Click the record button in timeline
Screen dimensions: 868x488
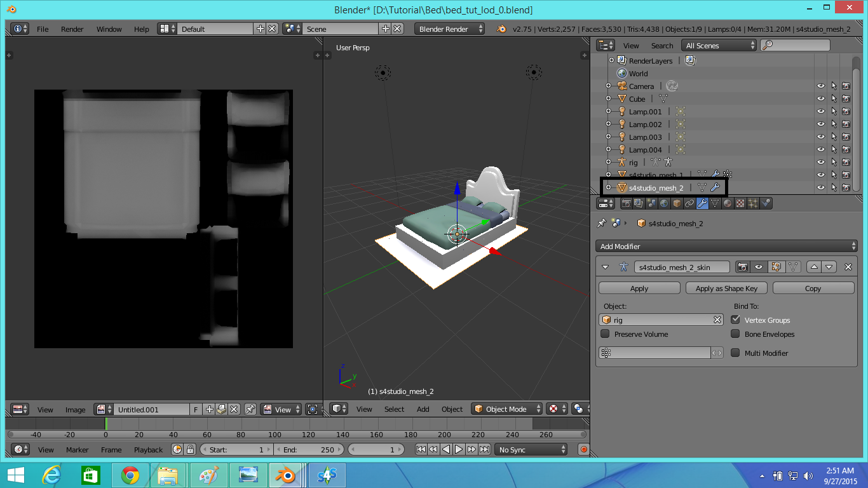click(583, 450)
